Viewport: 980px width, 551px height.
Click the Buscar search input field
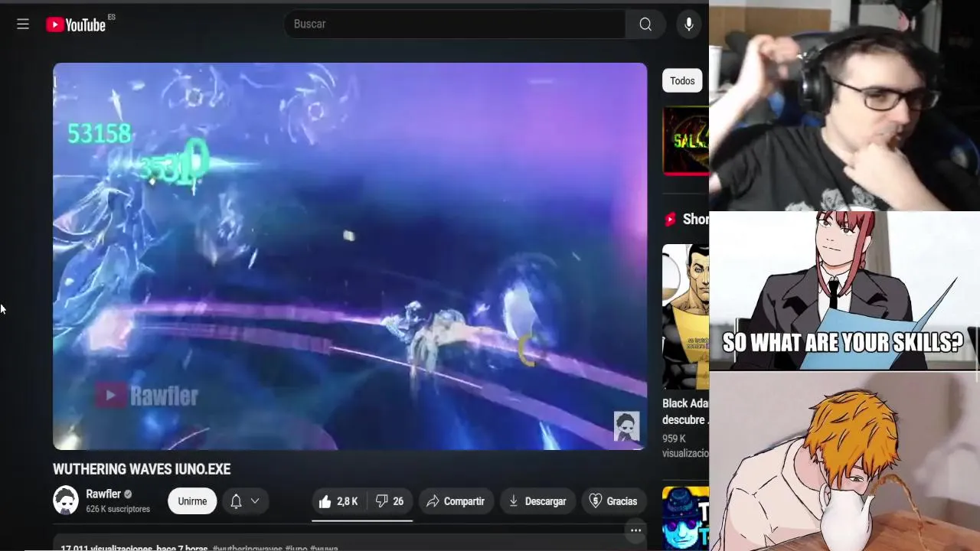click(x=455, y=24)
